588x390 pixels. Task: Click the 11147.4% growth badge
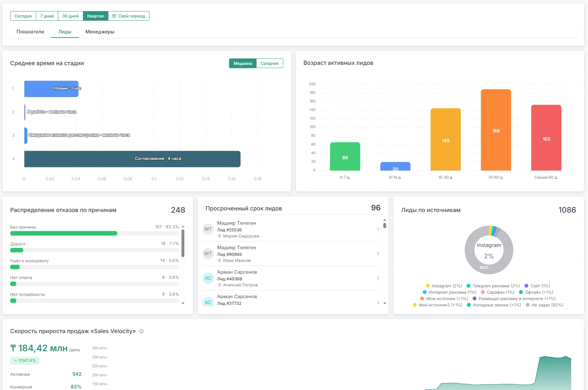[x=25, y=361]
